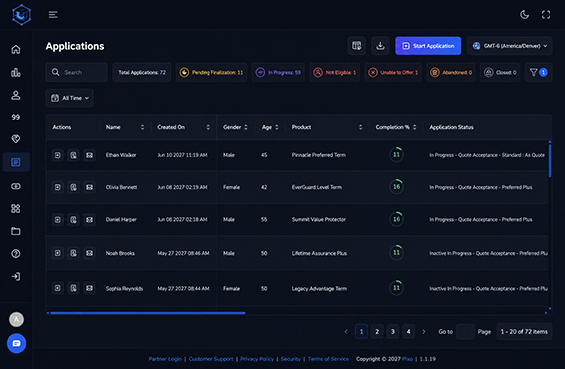Open the user avatar A
565x369 pixels.
click(16, 319)
